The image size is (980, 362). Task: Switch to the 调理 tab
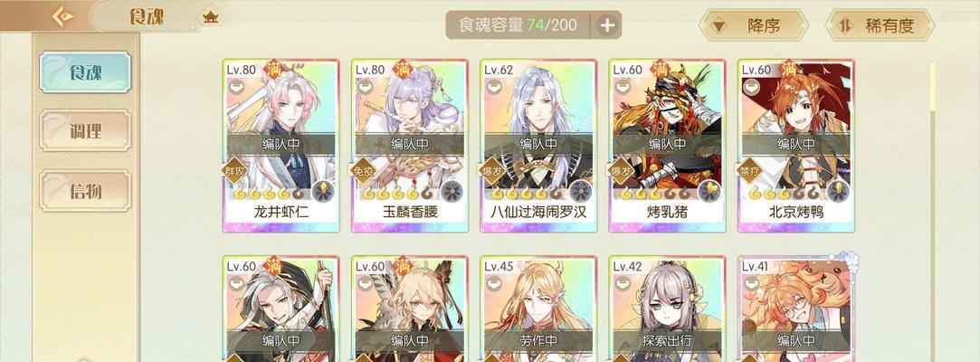85,131
